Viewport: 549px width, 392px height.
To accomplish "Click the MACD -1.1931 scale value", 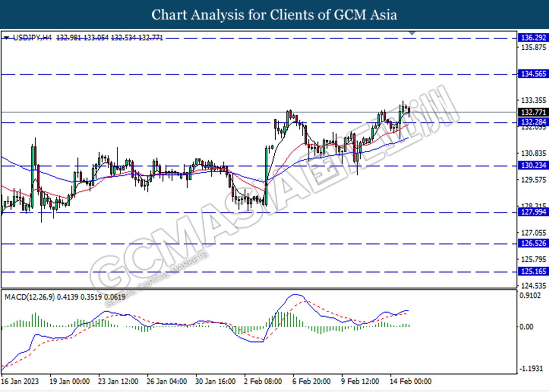I will tap(531, 369).
